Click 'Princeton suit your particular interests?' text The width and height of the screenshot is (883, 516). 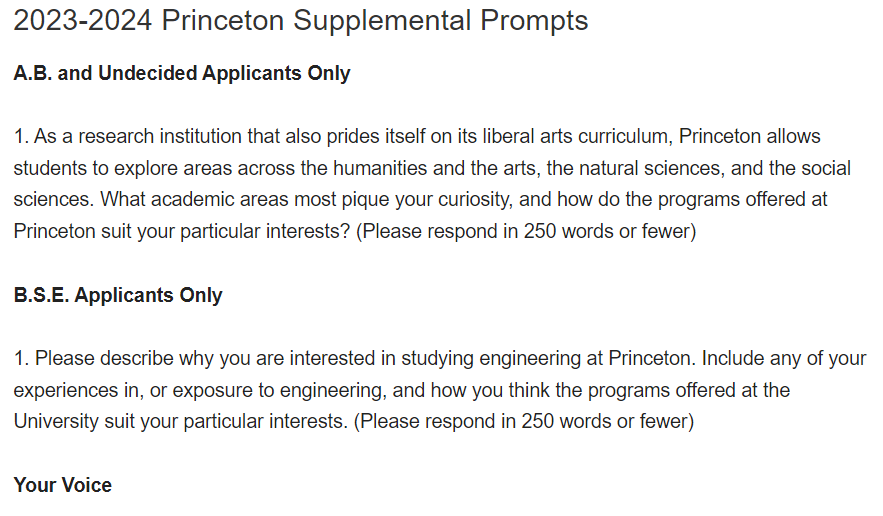coord(182,232)
